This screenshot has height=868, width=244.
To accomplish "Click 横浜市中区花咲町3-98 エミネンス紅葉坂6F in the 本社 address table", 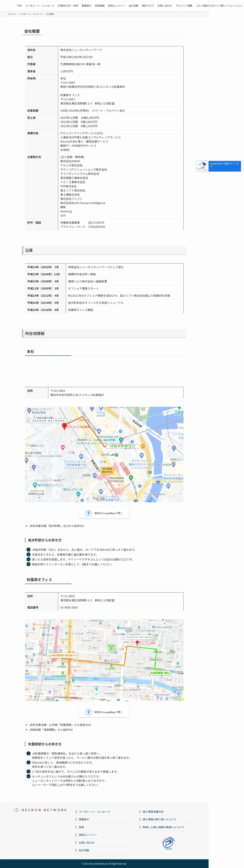I will (77, 395).
